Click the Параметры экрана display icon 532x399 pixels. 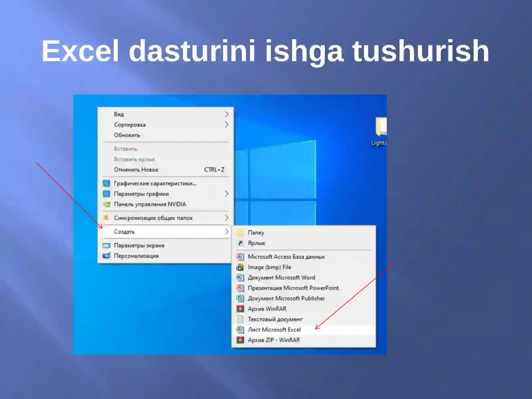pyautogui.click(x=106, y=245)
